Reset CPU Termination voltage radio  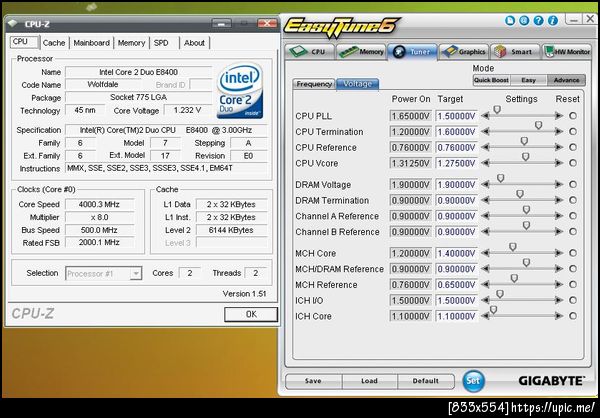click(573, 131)
